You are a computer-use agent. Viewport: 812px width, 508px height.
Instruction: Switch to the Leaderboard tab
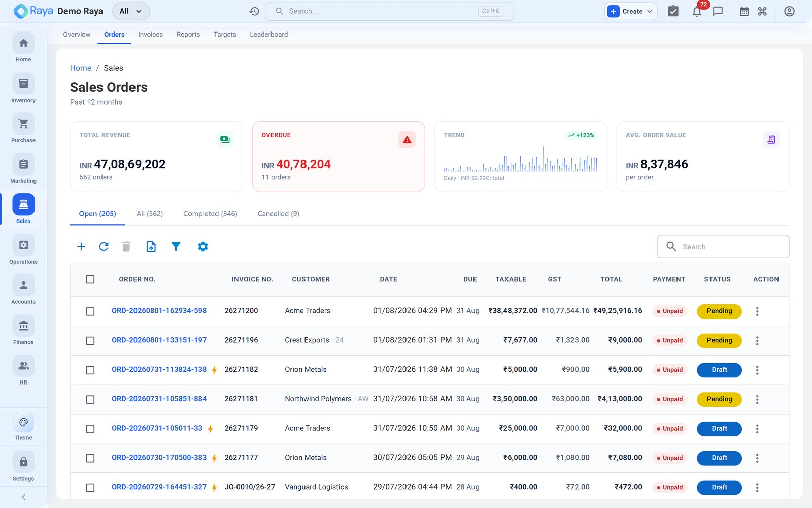tap(269, 35)
